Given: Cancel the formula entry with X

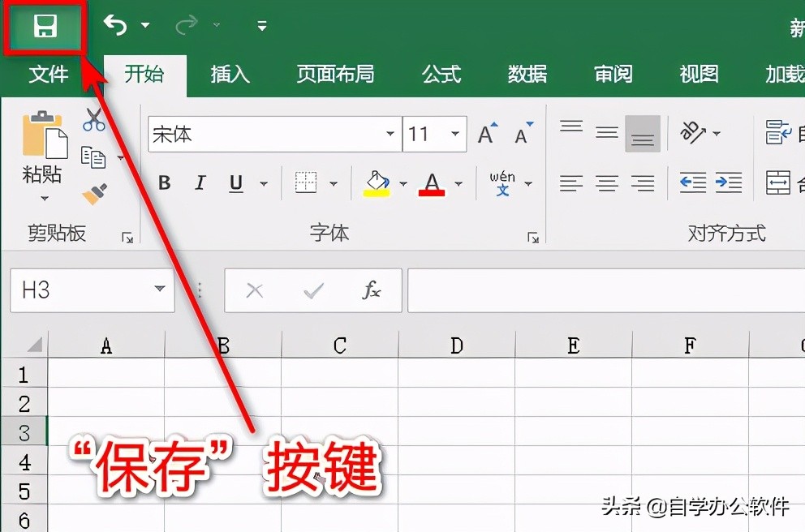Looking at the screenshot, I should [x=255, y=291].
